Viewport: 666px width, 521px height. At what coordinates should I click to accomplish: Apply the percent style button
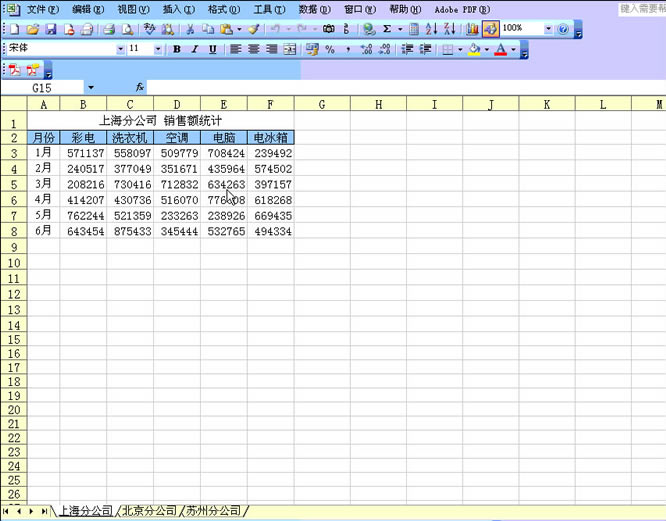[330, 49]
